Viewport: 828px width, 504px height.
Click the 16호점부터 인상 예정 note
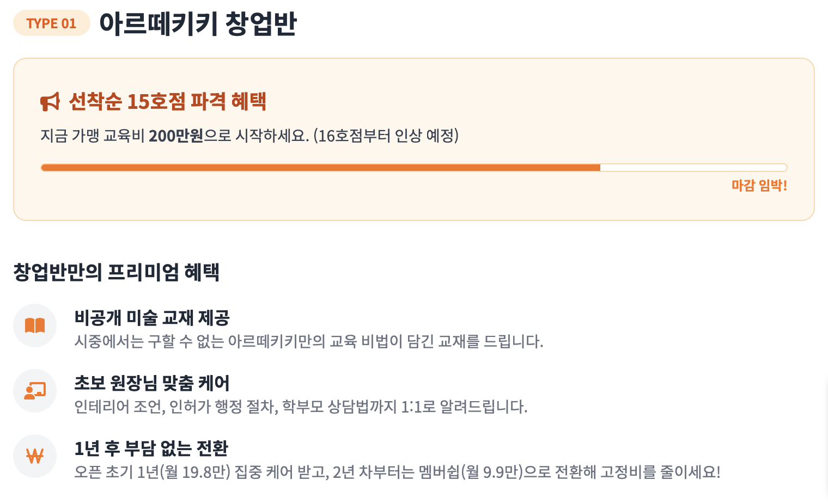(386, 136)
